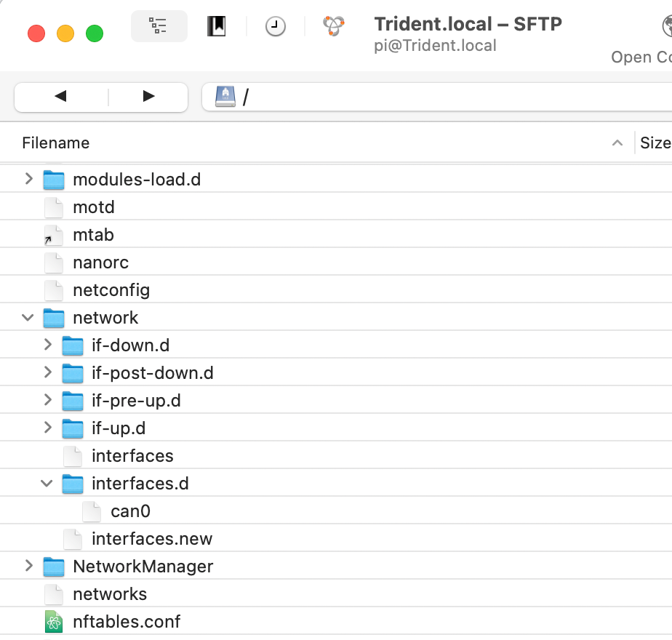Select the can0 file

[130, 511]
